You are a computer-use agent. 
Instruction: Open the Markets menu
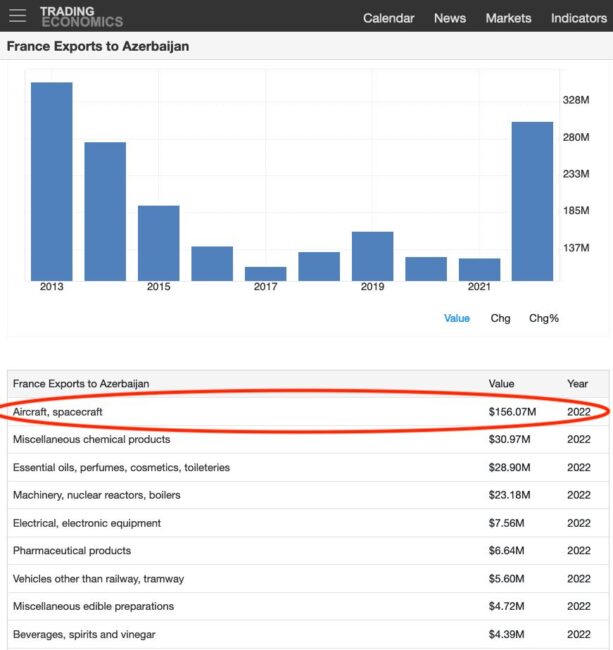(x=508, y=18)
